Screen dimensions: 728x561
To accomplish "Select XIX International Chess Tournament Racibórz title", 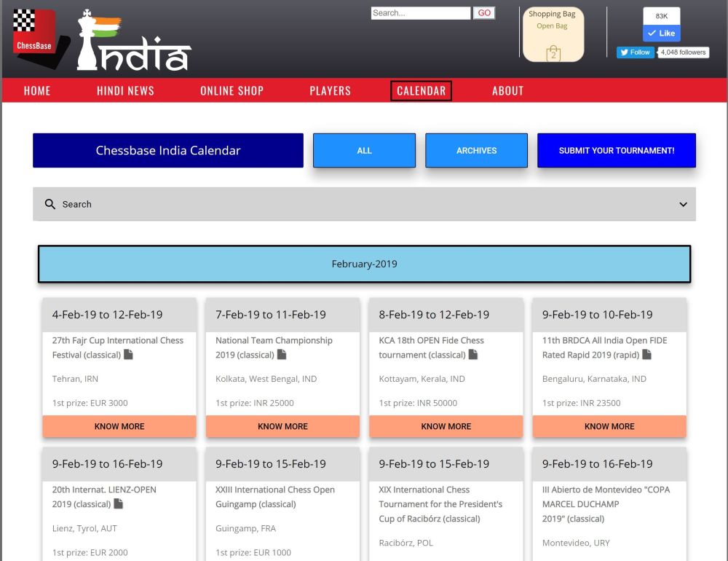I will [440, 504].
